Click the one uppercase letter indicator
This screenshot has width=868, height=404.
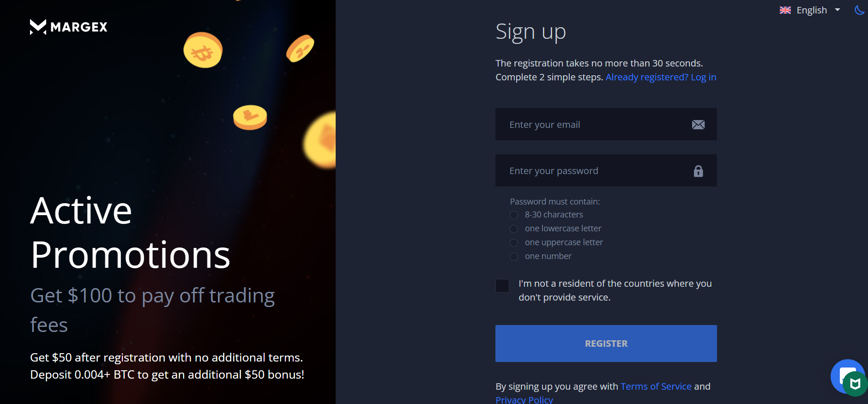[514, 243]
